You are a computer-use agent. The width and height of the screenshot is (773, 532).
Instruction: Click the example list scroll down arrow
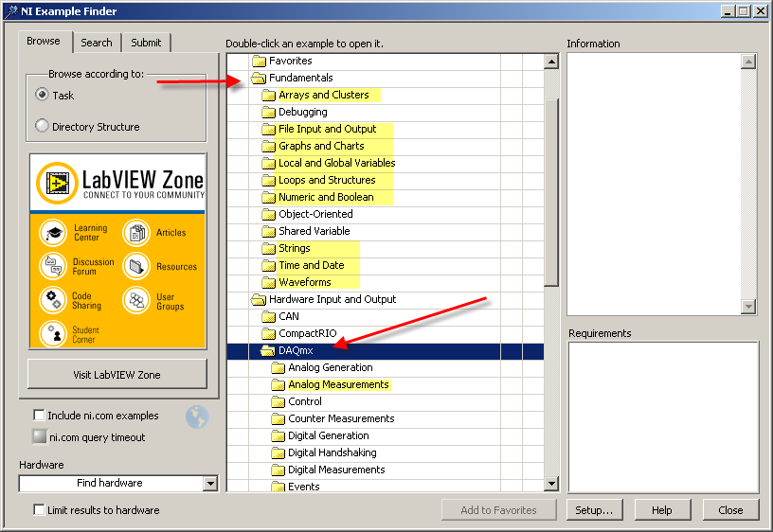551,484
